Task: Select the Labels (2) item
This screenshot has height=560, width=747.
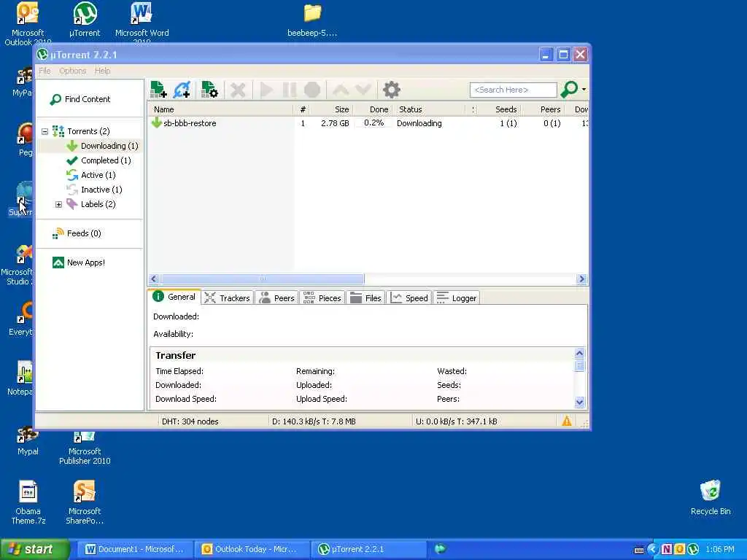Action: click(x=91, y=204)
